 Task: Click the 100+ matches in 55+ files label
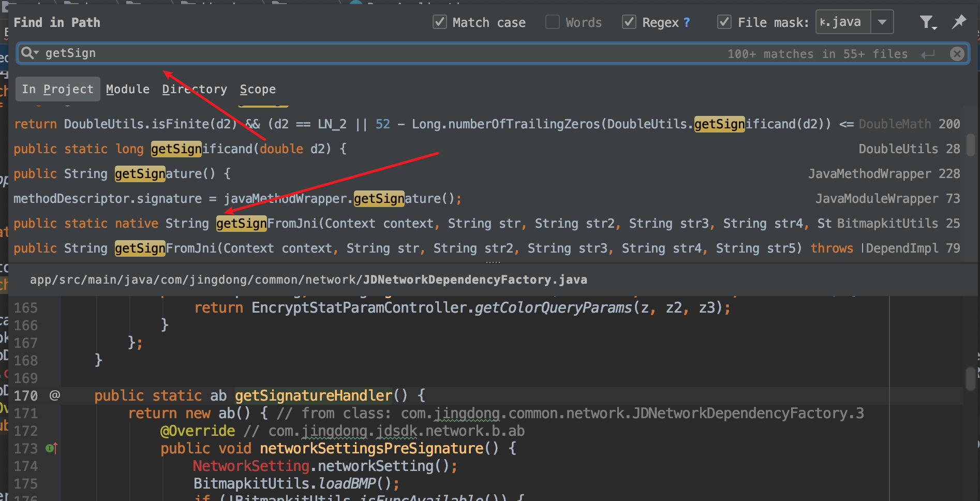coord(818,54)
